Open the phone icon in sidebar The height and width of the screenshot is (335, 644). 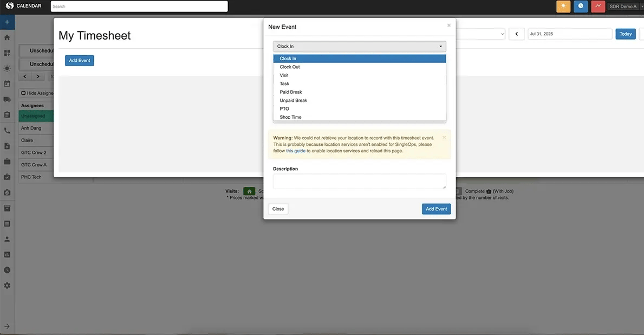[x=7, y=131]
